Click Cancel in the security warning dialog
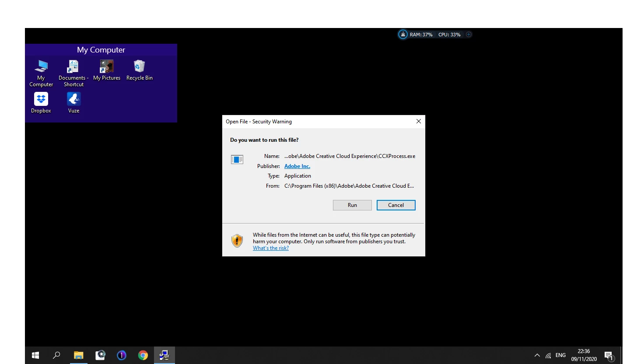This screenshot has width=637, height=364. point(396,205)
